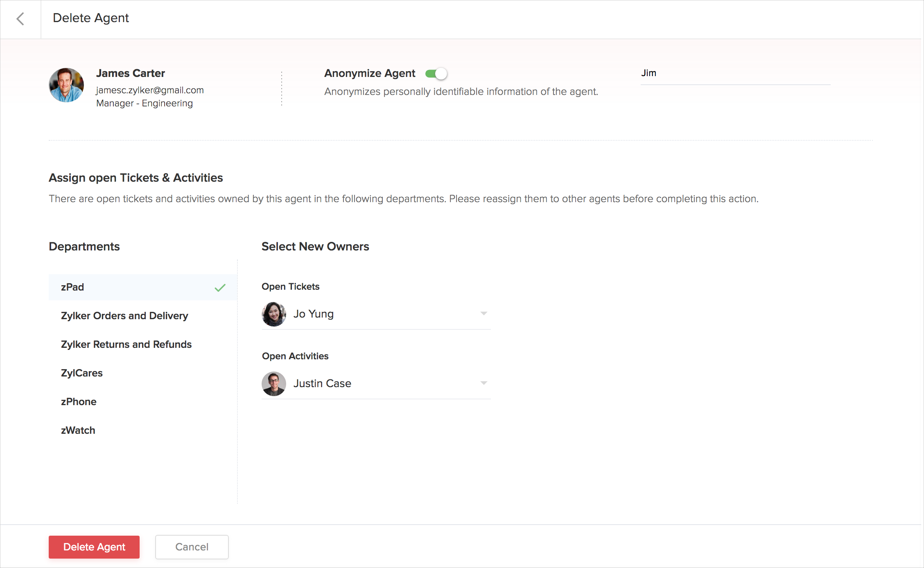Open the Open Activities owner dropdown arrow
The height and width of the screenshot is (568, 924).
484,383
